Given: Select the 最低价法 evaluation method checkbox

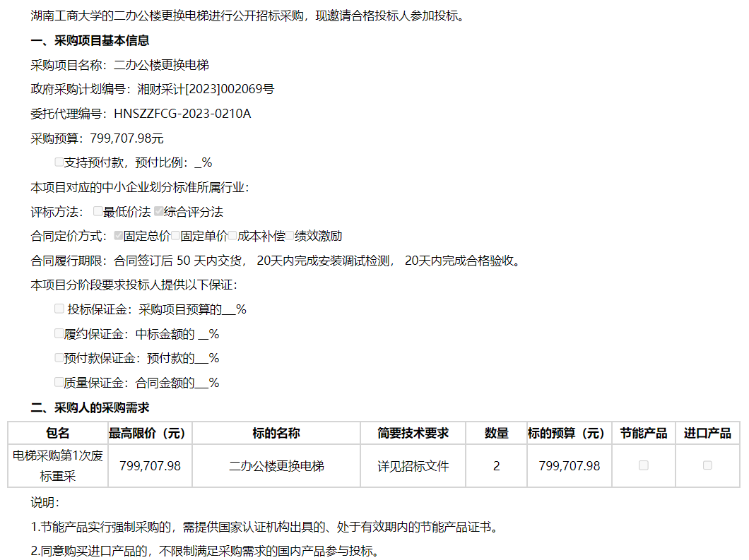Looking at the screenshot, I should (x=98, y=211).
